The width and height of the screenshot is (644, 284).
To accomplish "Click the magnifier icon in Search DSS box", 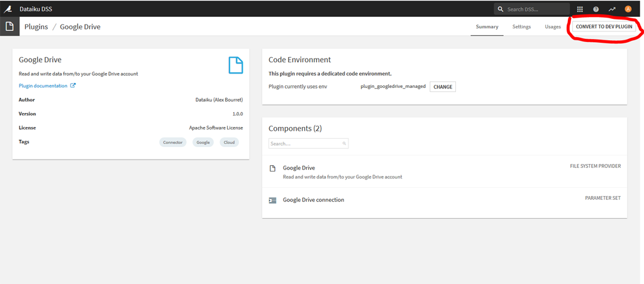I will (500, 9).
